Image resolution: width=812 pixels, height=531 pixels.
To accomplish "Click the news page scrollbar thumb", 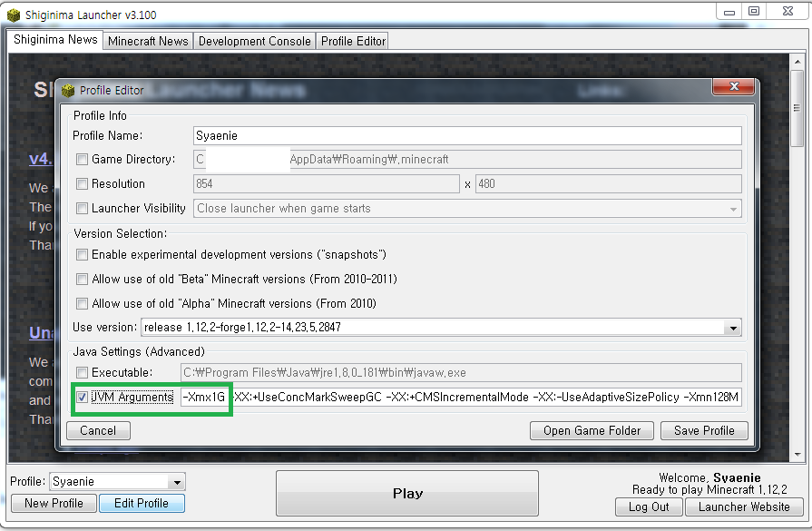I will click(x=797, y=108).
